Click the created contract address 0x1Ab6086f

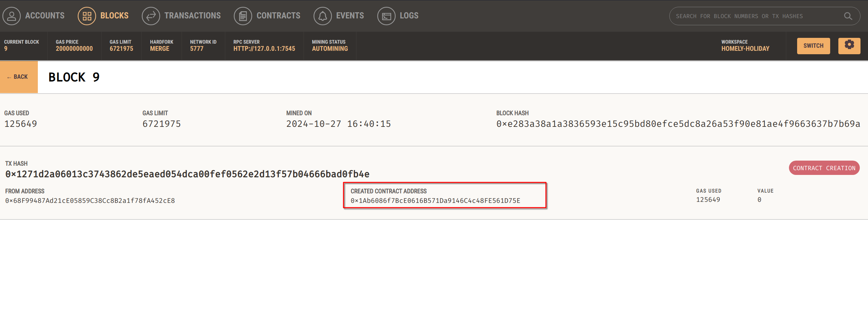tap(435, 201)
